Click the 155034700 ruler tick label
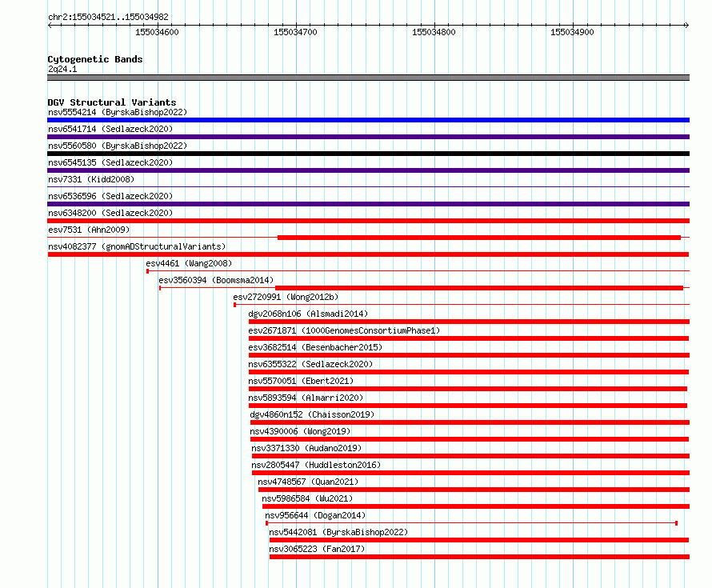712x588 pixels. [x=295, y=32]
